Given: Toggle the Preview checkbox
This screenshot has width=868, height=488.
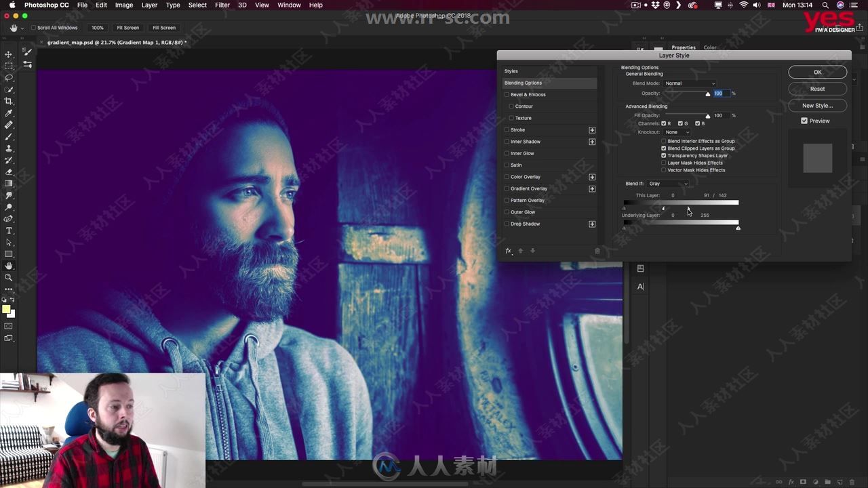Looking at the screenshot, I should 804,121.
